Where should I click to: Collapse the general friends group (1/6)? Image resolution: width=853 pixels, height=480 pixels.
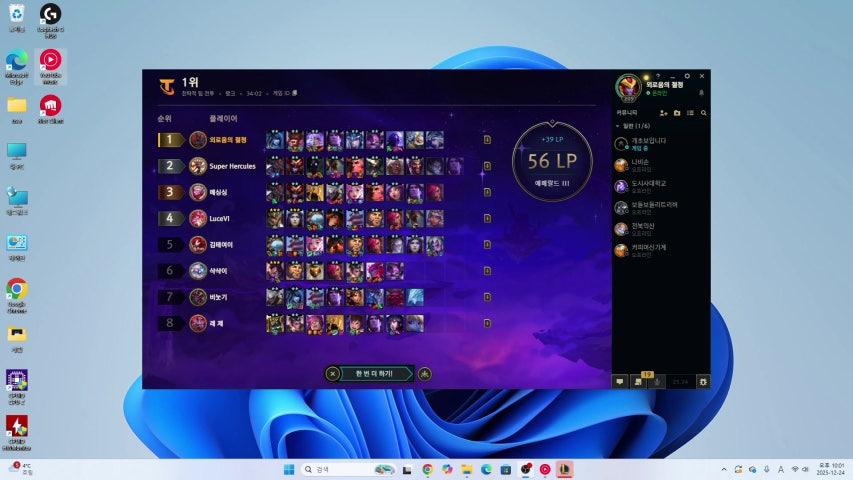pos(633,126)
